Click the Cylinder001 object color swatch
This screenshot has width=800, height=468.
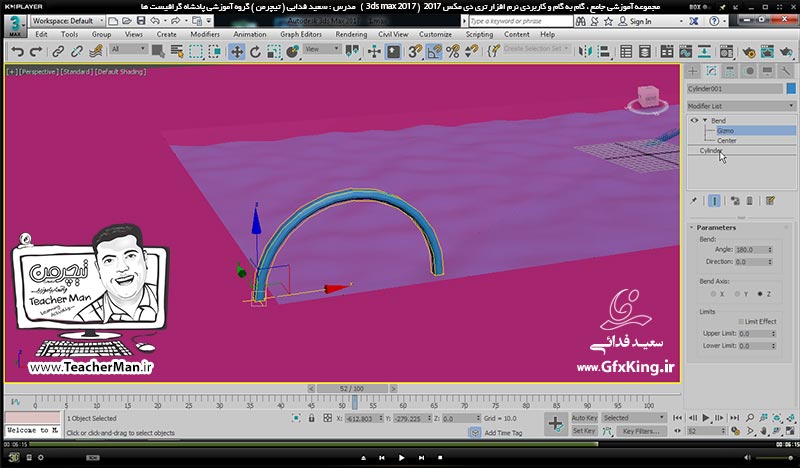click(791, 89)
